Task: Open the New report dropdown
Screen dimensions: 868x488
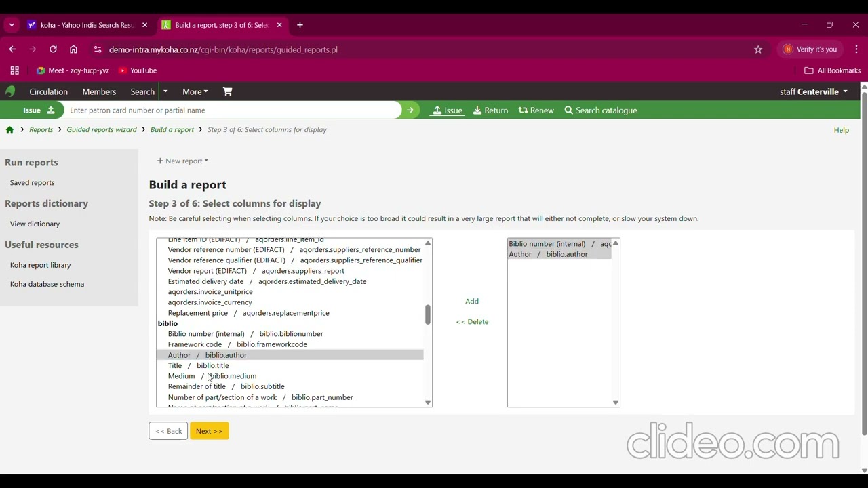Action: click(x=182, y=161)
